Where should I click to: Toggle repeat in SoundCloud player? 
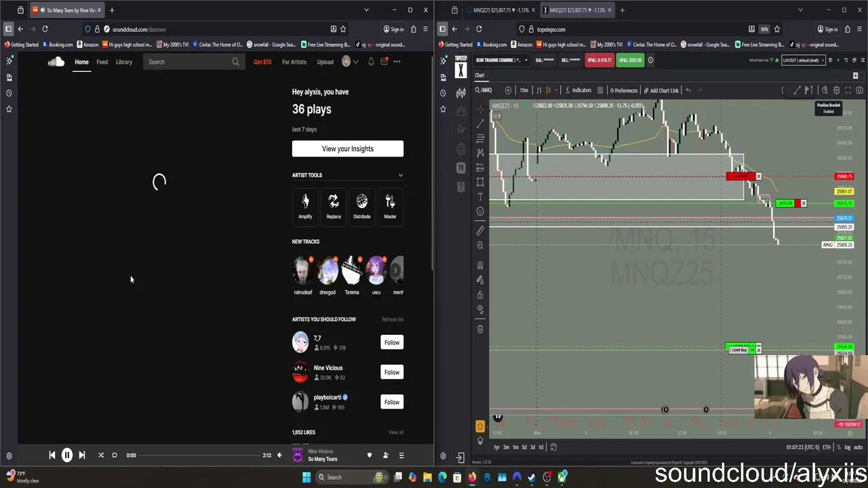115,455
